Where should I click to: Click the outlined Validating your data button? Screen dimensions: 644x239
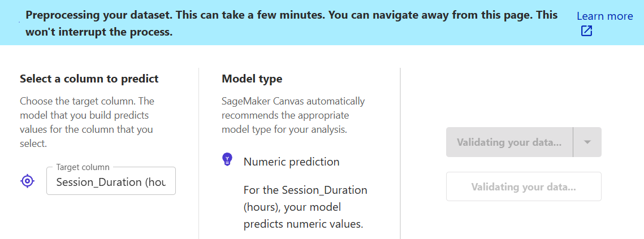[524, 187]
